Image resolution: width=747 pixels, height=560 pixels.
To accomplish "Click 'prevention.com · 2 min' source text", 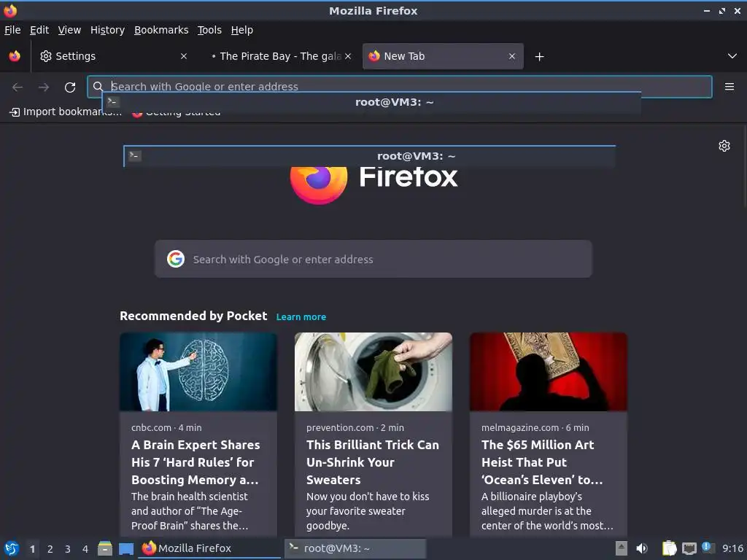I will coord(355,427).
